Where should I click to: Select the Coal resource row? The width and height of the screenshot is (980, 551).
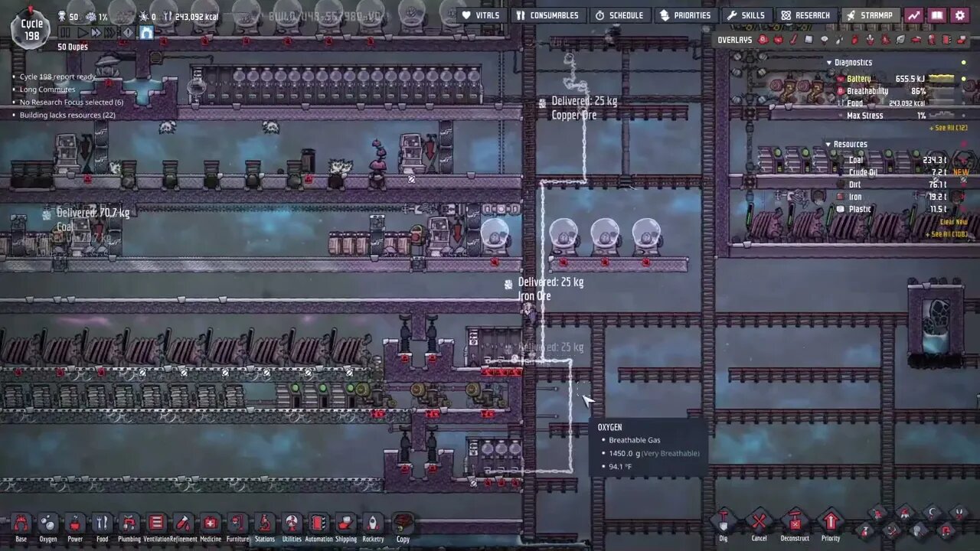click(903, 160)
